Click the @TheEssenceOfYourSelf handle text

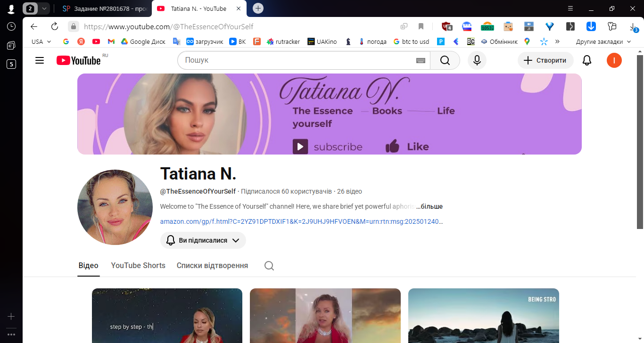198,191
